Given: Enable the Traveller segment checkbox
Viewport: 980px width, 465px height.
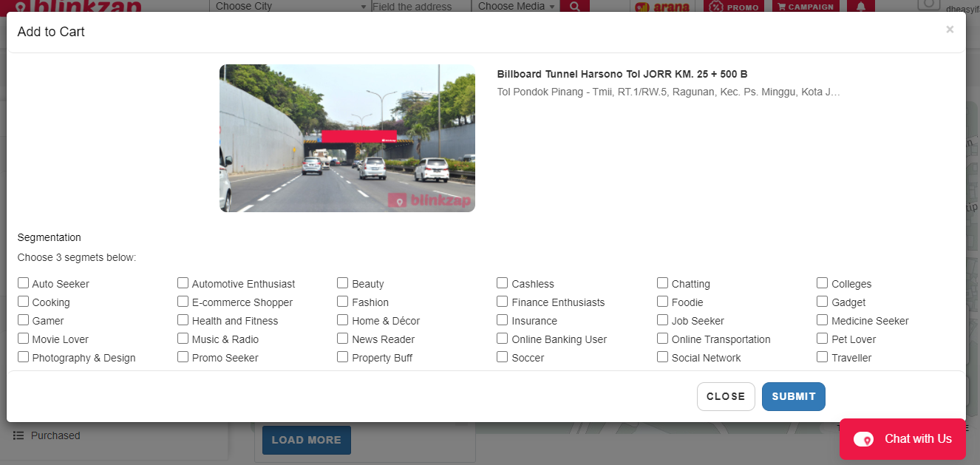Looking at the screenshot, I should [x=823, y=357].
